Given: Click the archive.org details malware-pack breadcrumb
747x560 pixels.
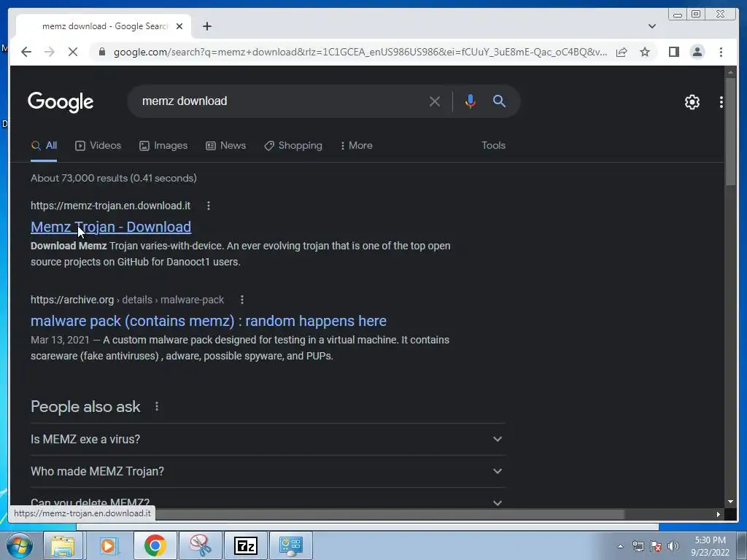Looking at the screenshot, I should [127, 300].
